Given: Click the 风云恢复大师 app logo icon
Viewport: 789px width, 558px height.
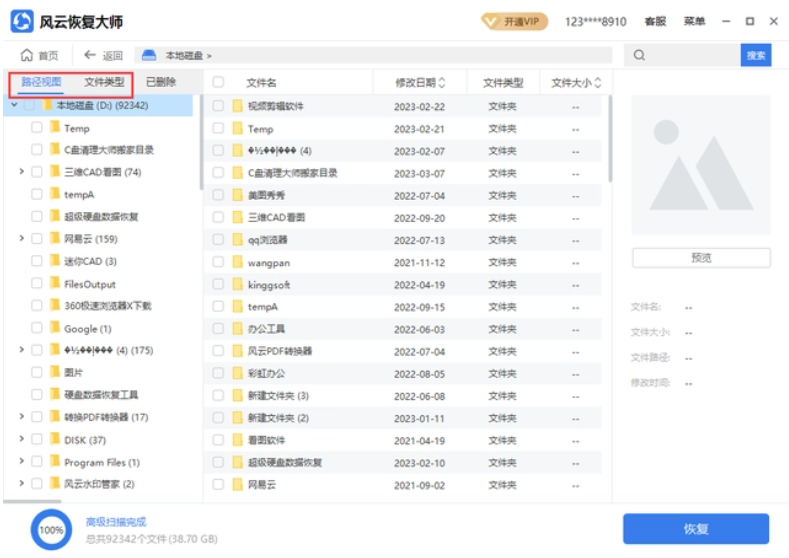Looking at the screenshot, I should click(x=22, y=21).
